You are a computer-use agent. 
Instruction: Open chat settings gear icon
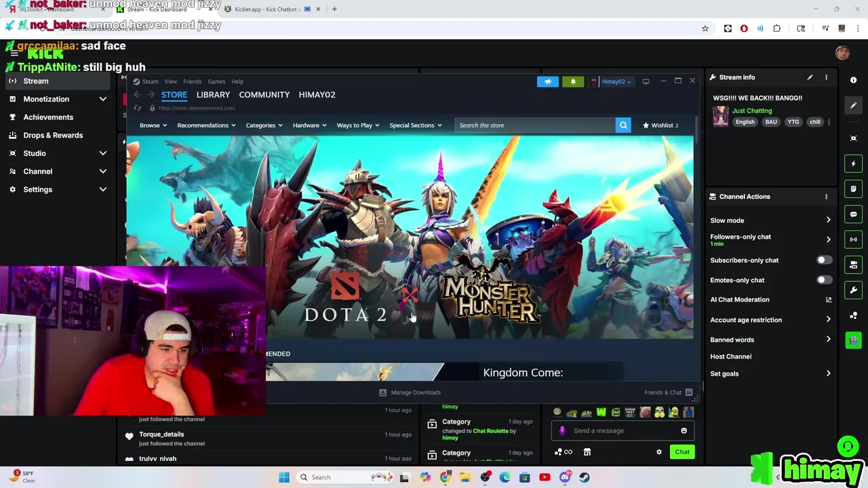(x=658, y=452)
